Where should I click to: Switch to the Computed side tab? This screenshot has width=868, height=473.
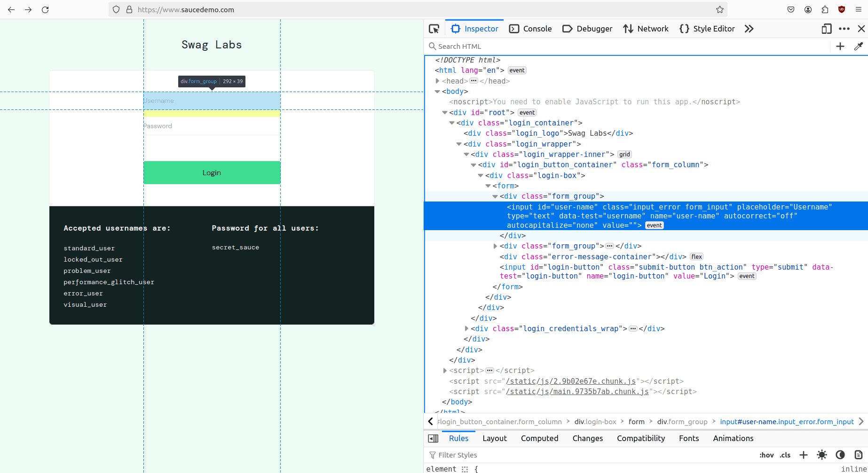[540, 438]
